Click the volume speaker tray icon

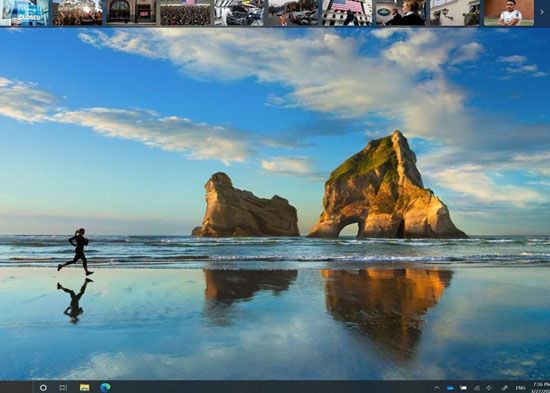tap(490, 388)
